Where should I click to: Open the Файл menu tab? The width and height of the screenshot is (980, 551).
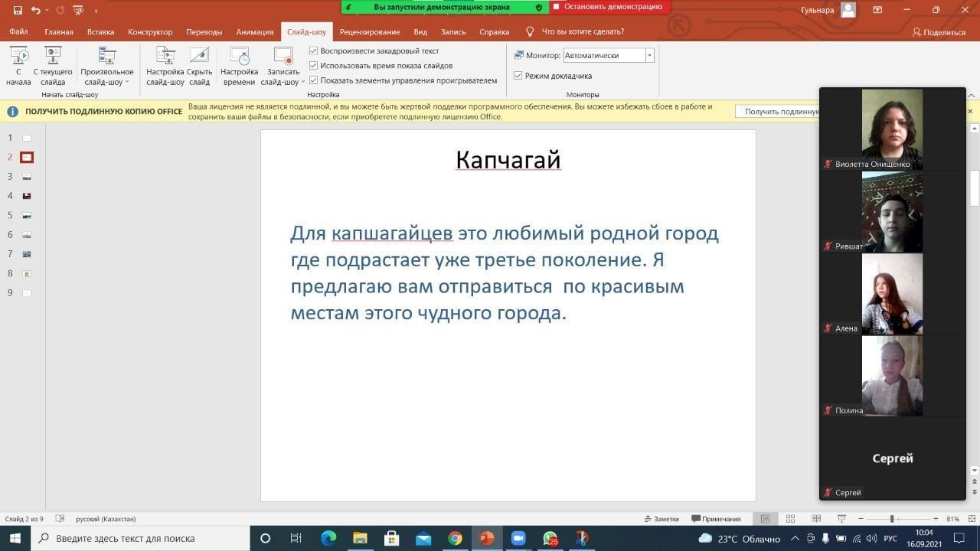pyautogui.click(x=18, y=32)
